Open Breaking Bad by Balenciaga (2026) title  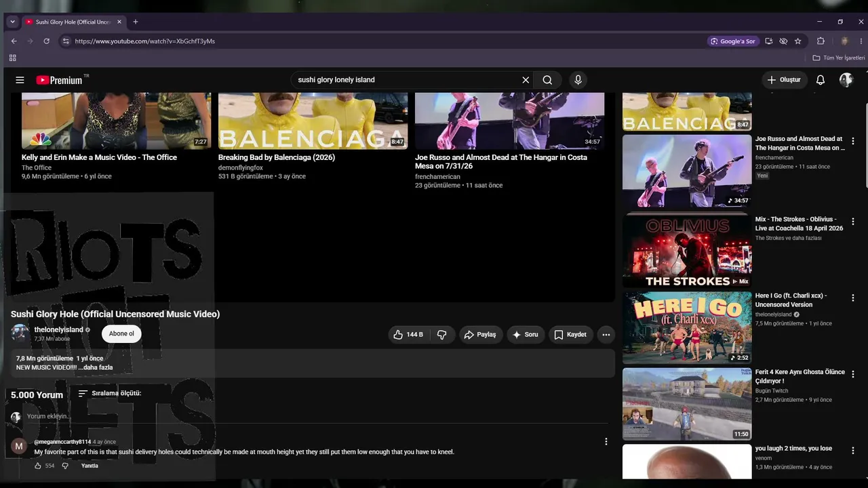(277, 157)
